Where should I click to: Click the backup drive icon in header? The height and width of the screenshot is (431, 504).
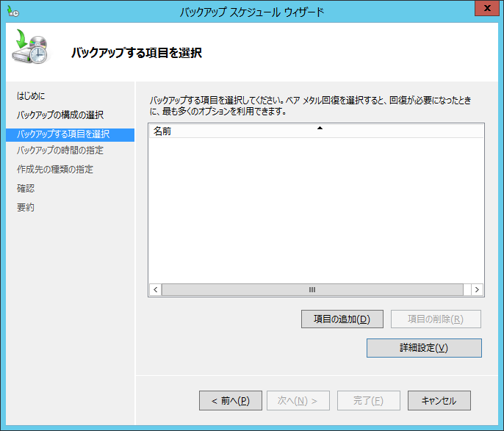click(x=31, y=48)
